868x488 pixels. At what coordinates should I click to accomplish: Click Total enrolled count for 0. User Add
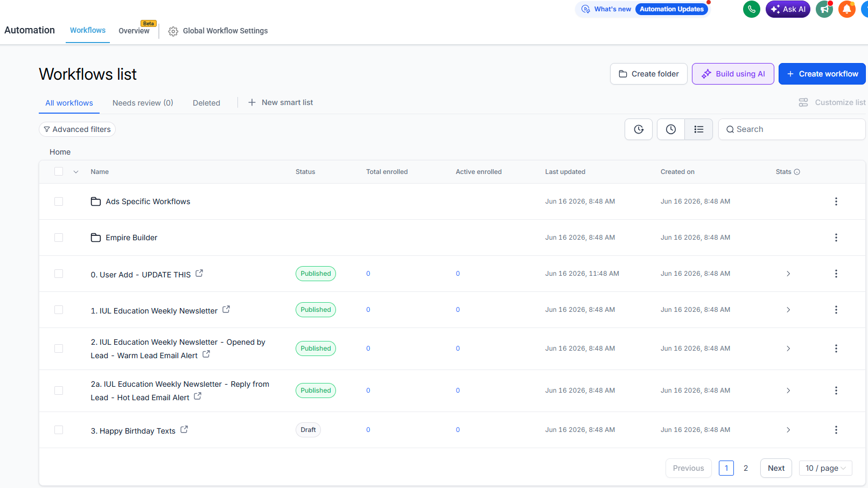pos(368,274)
